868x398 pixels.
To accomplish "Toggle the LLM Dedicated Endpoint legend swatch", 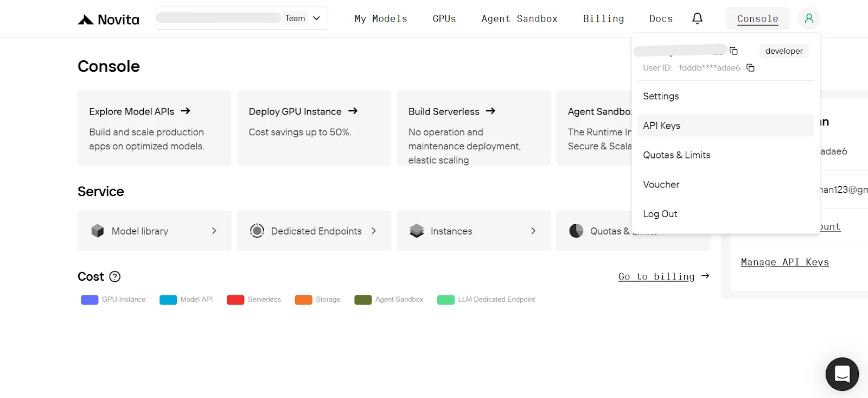I will pyautogui.click(x=446, y=300).
